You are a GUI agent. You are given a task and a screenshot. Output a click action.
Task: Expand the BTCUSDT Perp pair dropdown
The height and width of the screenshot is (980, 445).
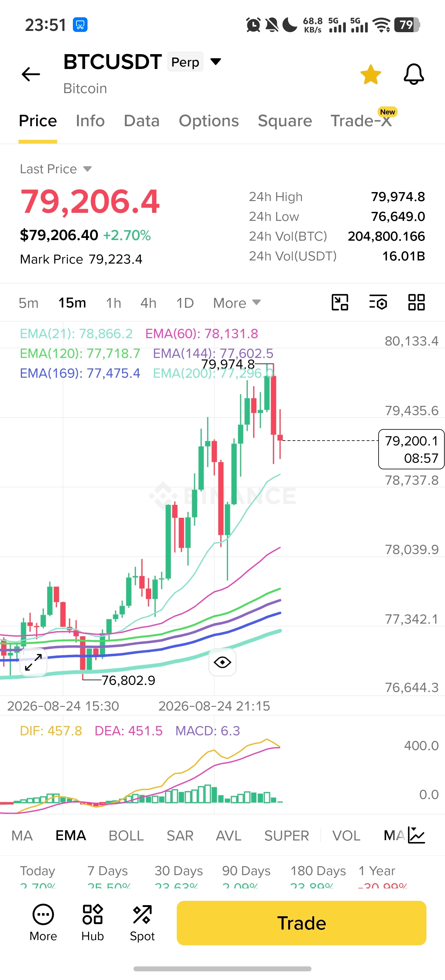tap(215, 62)
